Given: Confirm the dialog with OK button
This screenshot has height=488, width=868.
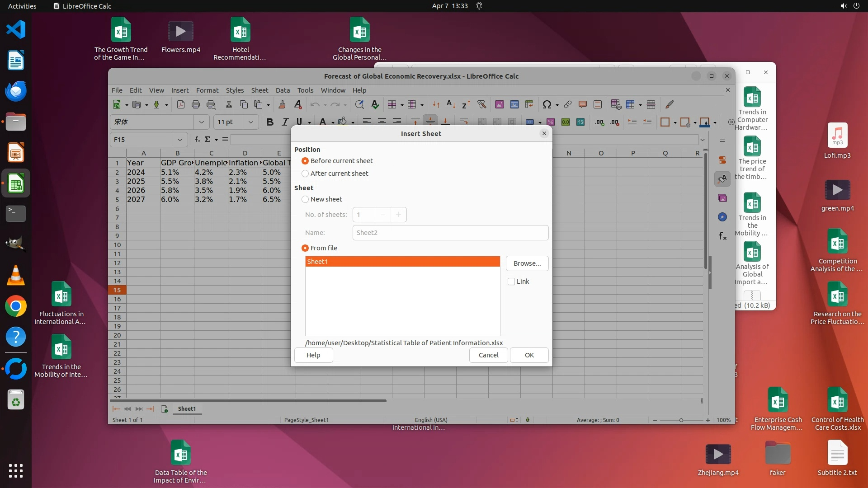Looking at the screenshot, I should [529, 355].
